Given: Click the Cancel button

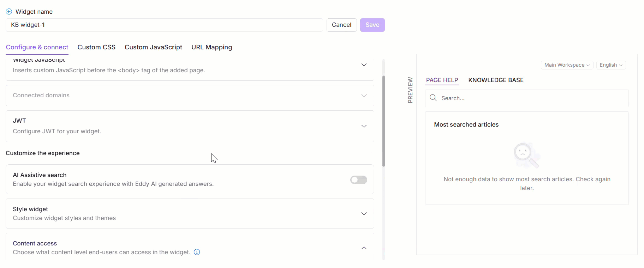Looking at the screenshot, I should [341, 25].
